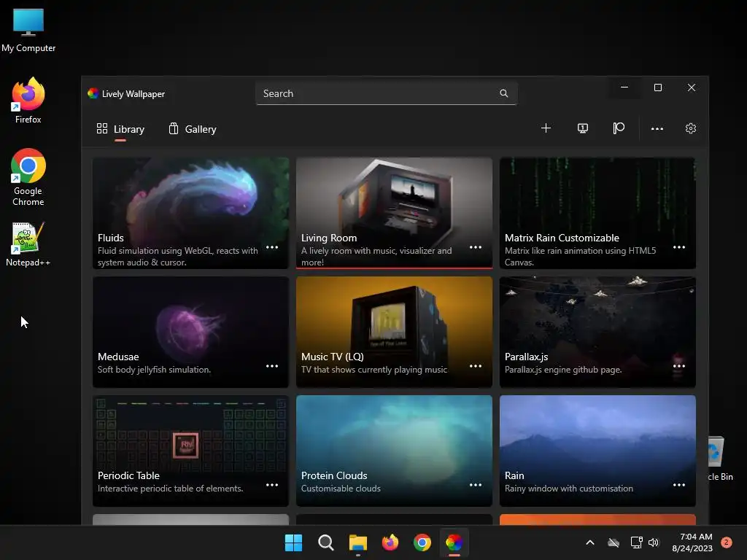Click the Add Wallpaper plus icon

[x=546, y=128]
